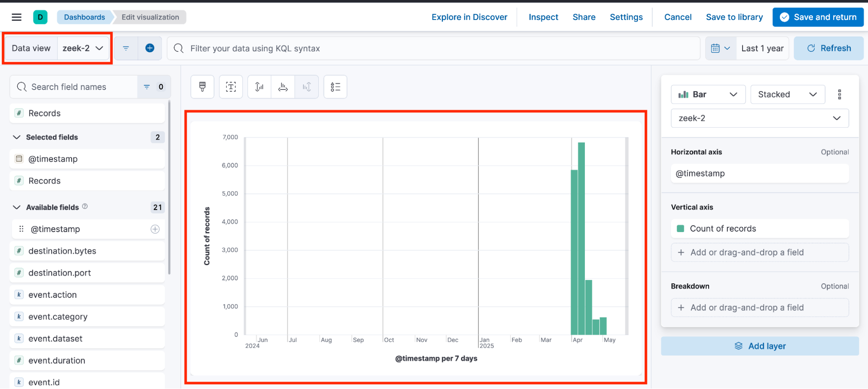Click the green Count of records color swatch
This screenshot has height=389, width=868.
pos(680,229)
